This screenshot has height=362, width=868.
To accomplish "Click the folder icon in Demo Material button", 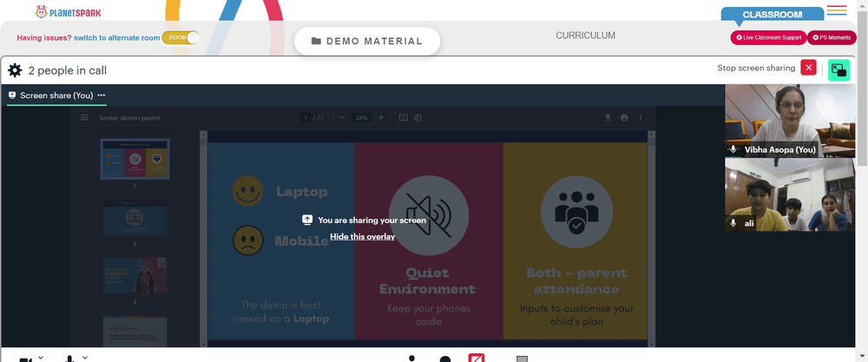I will point(316,41).
